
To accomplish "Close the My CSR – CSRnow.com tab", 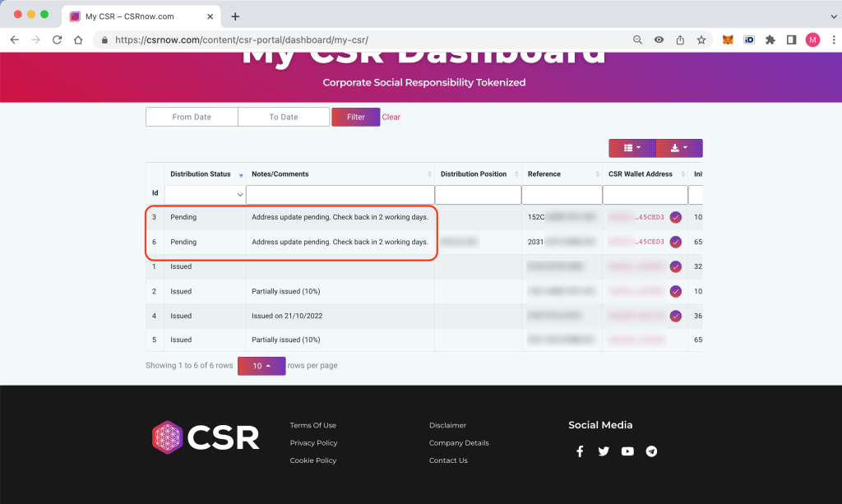I will click(x=210, y=16).
